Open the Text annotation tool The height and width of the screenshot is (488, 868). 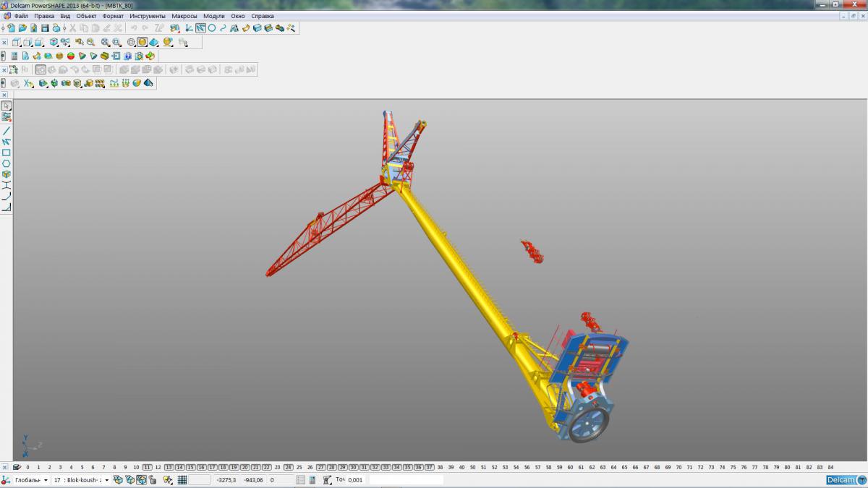tap(234, 28)
